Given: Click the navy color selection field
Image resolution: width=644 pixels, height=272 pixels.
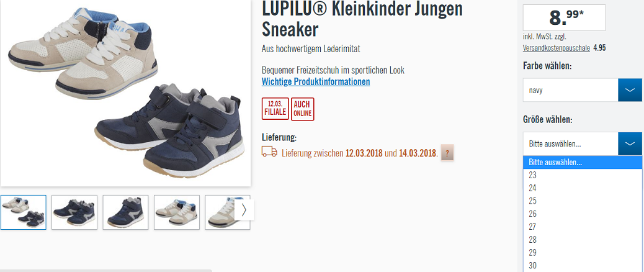Looking at the screenshot, I should tap(571, 90).
